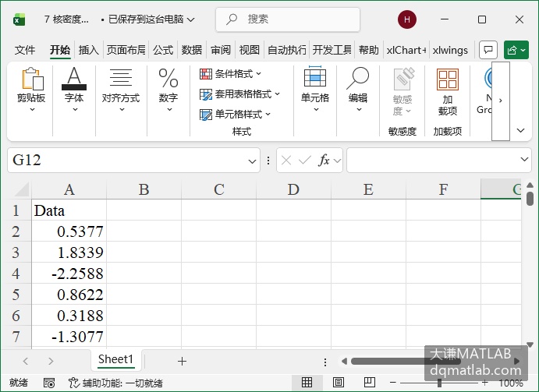Open Conditional Formatting (条件格式)
The width and height of the screenshot is (539, 392).
[x=230, y=74]
